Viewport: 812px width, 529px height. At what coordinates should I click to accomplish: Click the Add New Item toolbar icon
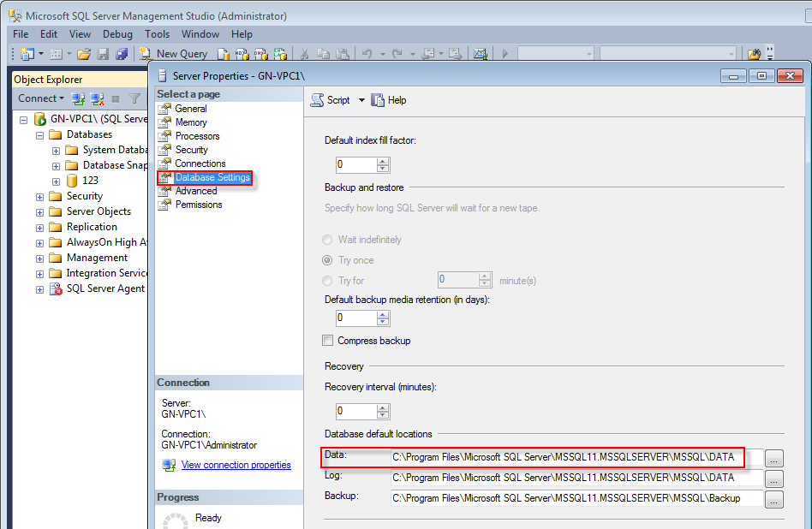(x=56, y=54)
